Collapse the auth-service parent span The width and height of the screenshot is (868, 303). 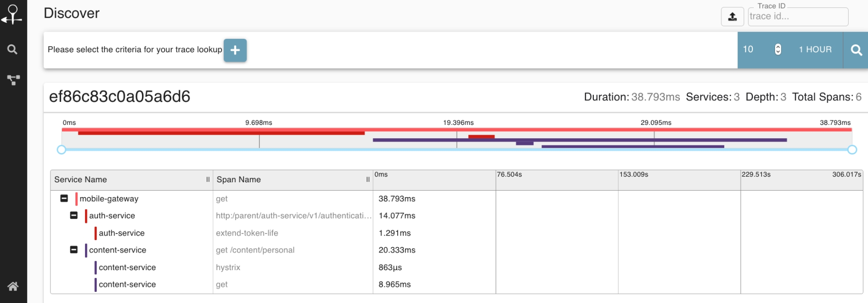tap(74, 216)
